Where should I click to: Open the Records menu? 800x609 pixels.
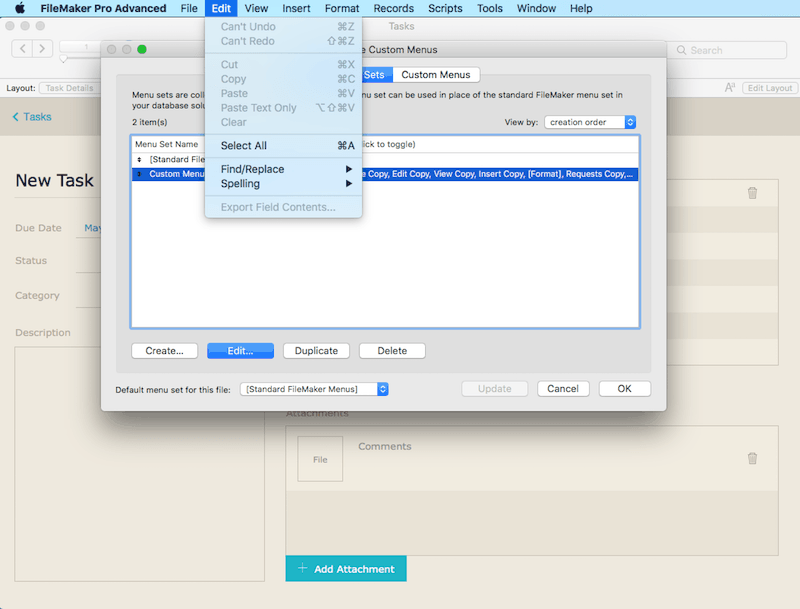click(x=394, y=8)
